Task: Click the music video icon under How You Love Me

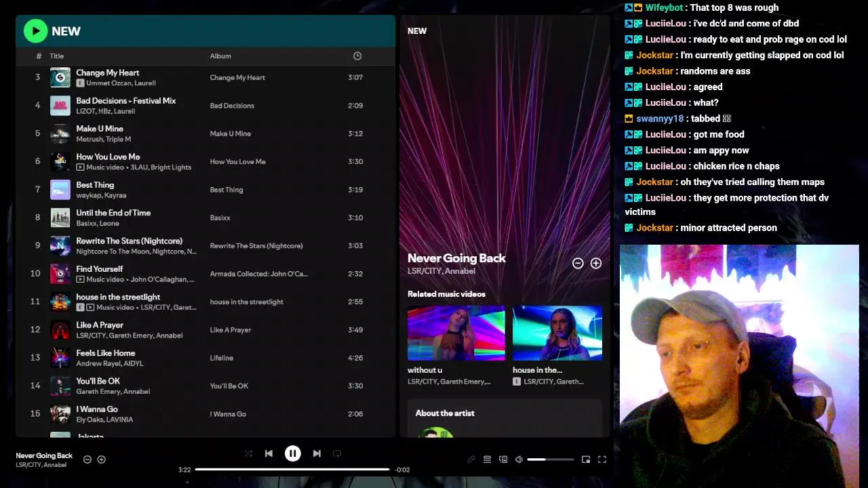Action: [80, 167]
